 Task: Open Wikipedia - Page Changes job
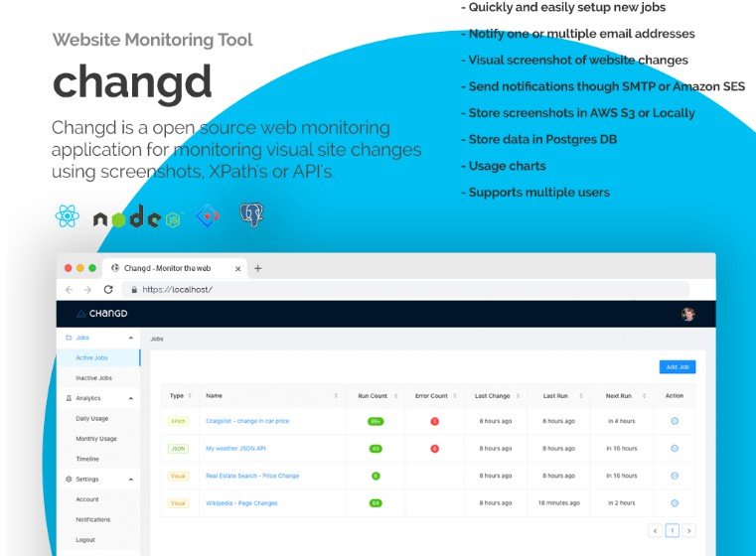pos(241,503)
